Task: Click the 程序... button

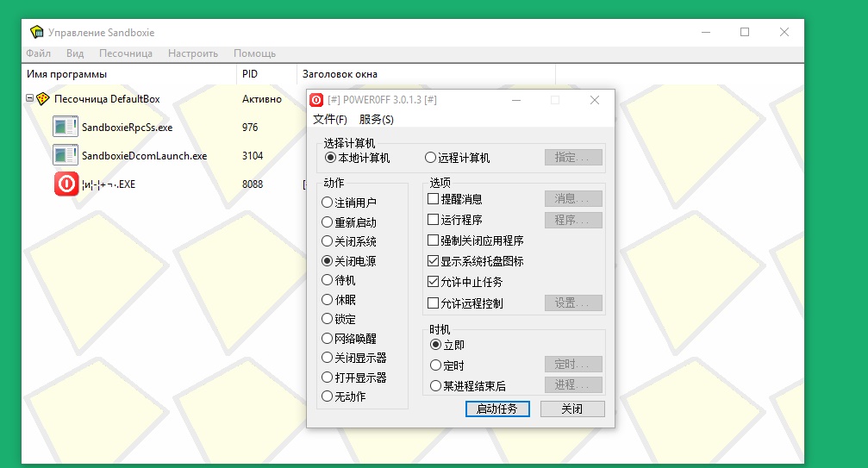Action: point(573,220)
